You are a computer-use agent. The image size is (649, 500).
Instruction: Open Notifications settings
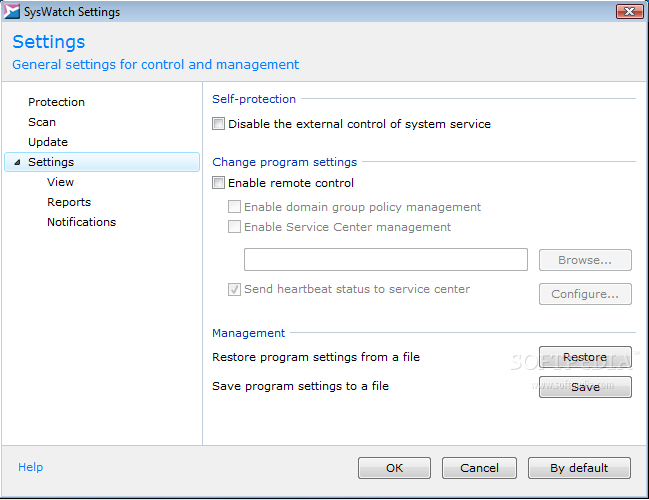coord(82,222)
